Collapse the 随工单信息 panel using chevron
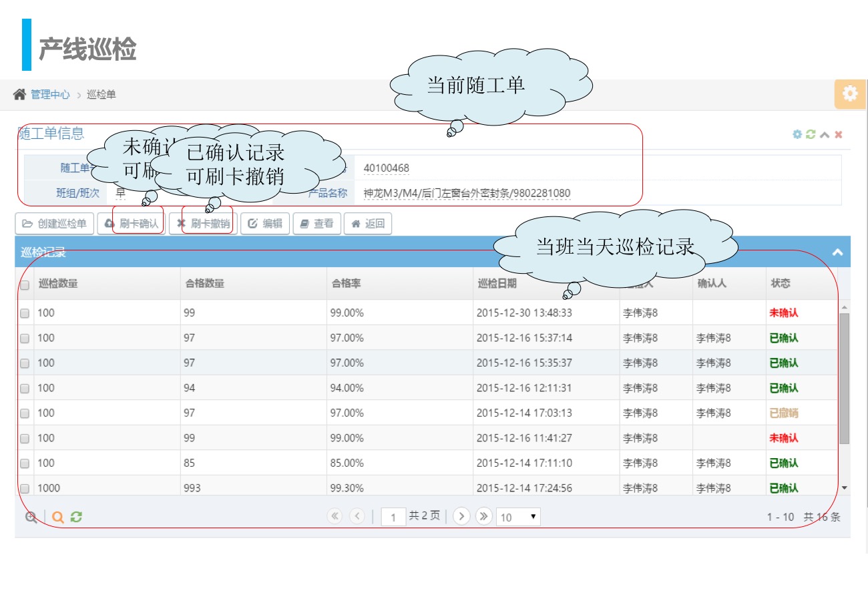Image resolution: width=868 pixels, height=601 pixels. pyautogui.click(x=825, y=134)
